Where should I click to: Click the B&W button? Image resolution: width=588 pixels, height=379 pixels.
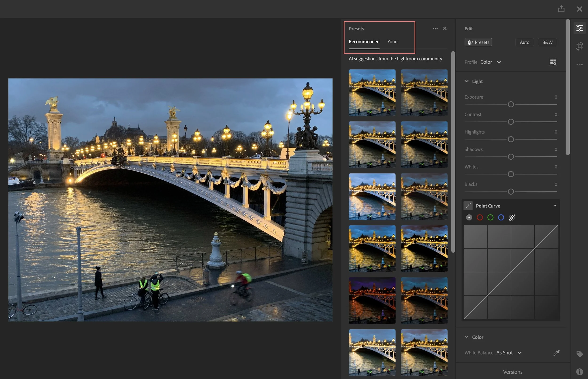[547, 42]
